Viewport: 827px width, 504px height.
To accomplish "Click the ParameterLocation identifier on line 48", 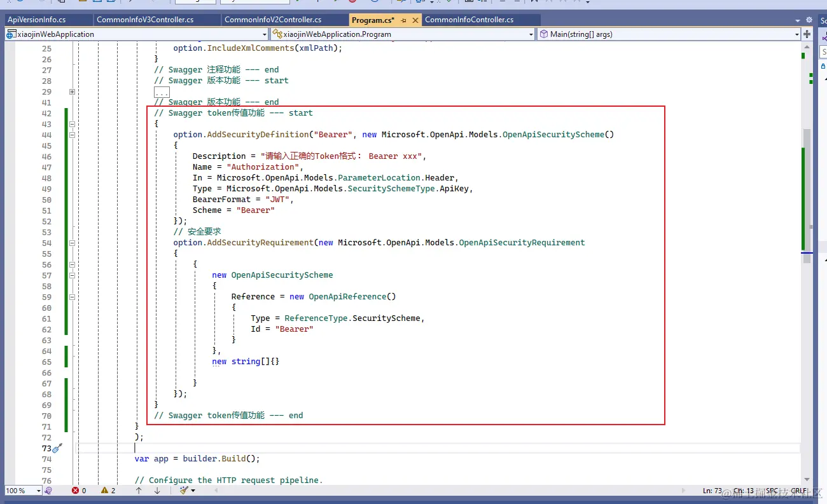I will 379,178.
